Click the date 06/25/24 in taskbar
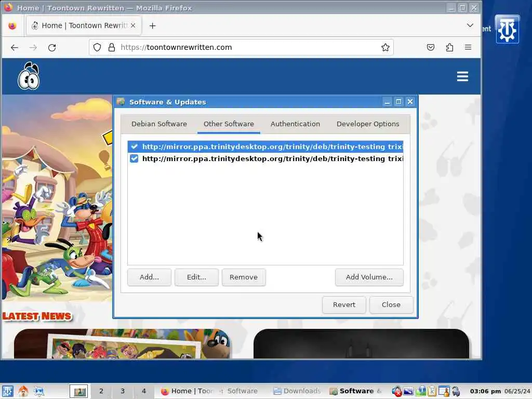 (517, 391)
